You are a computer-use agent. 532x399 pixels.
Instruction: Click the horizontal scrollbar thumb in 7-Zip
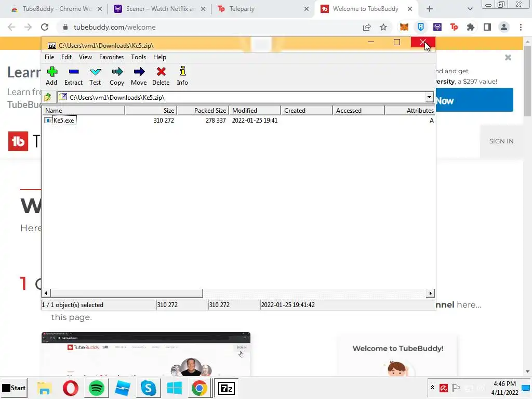click(126, 293)
